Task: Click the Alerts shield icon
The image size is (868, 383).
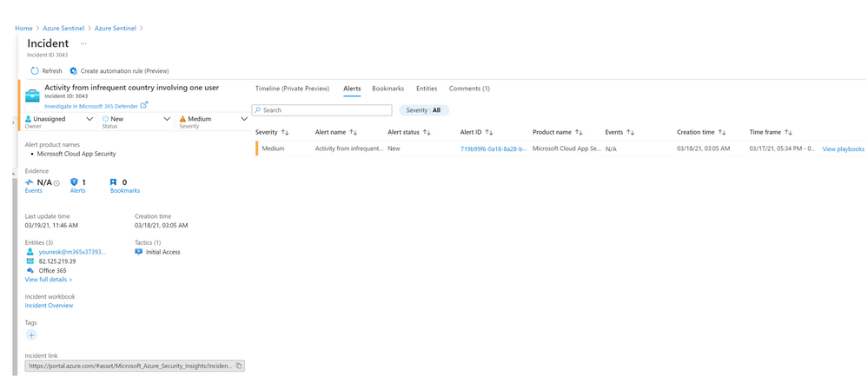Action: coord(74,182)
